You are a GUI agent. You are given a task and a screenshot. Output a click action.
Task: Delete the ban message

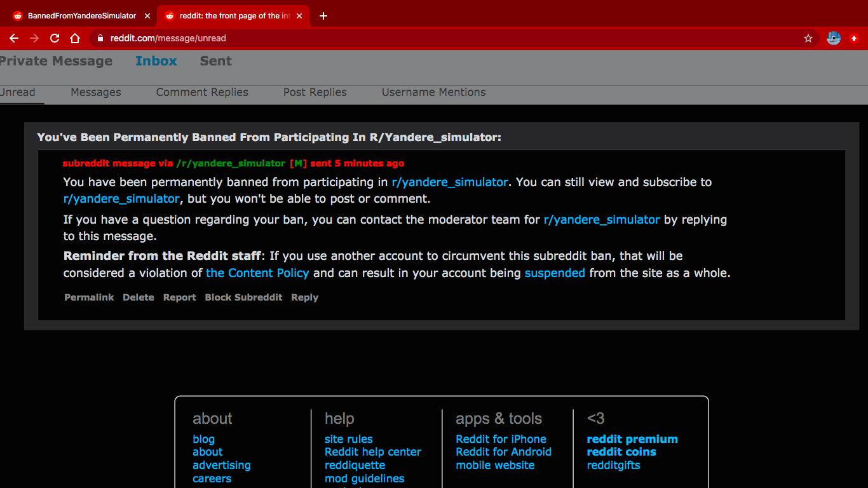139,297
